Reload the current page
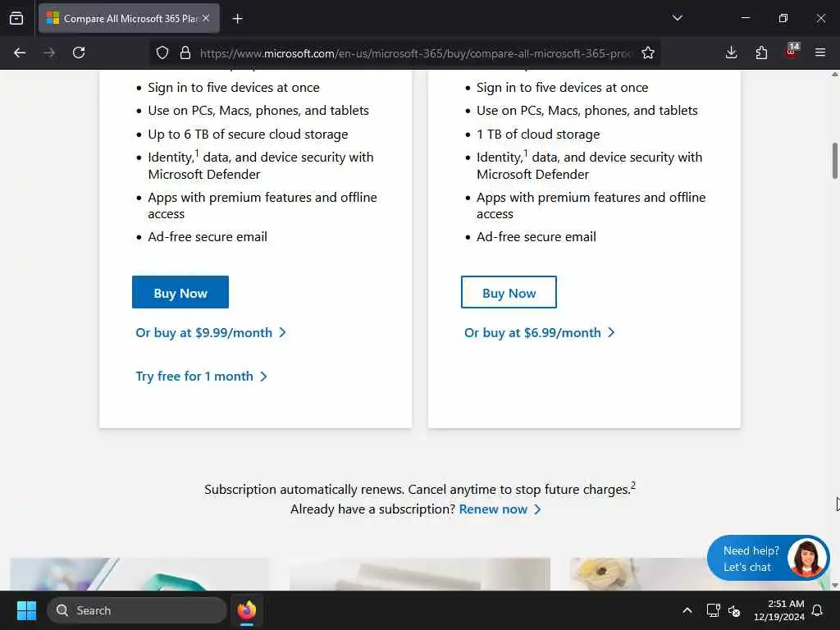 coord(79,52)
